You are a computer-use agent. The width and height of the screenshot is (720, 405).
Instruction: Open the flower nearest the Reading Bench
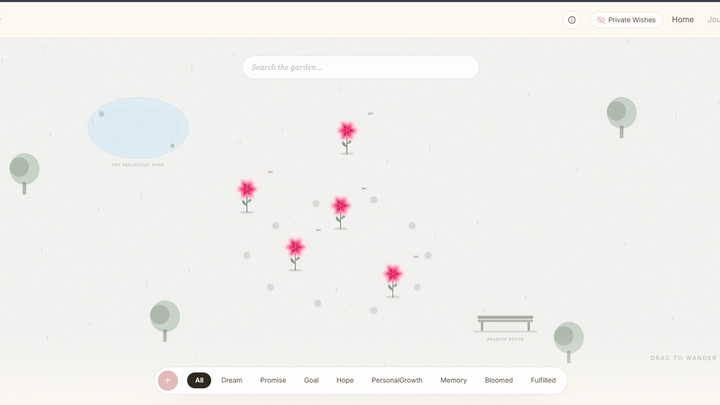point(393,281)
